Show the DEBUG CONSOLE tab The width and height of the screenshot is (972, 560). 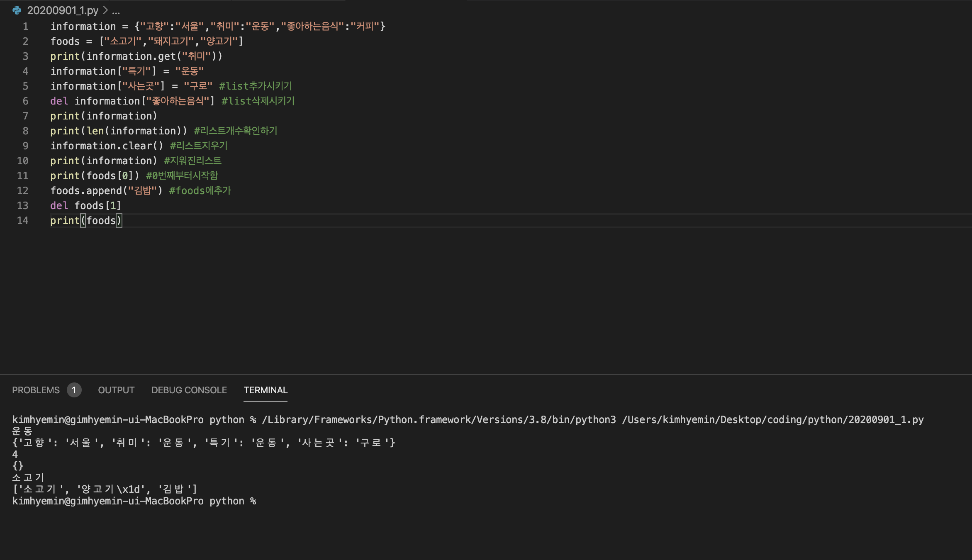(x=189, y=390)
